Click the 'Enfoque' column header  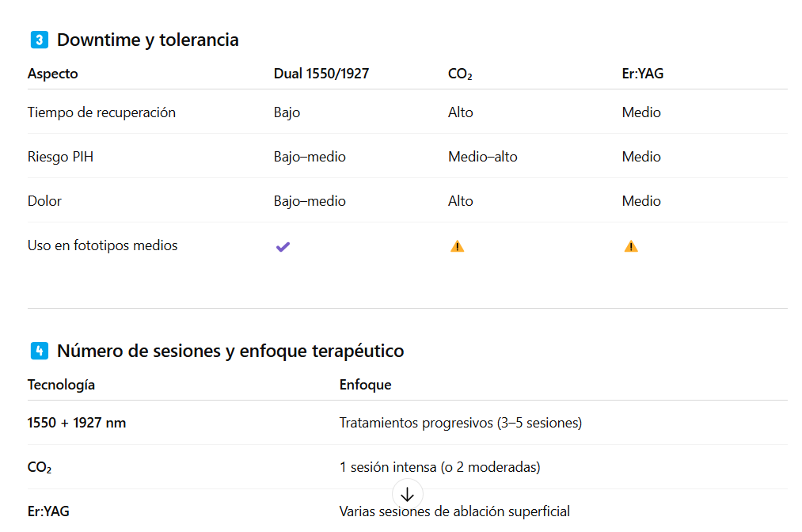pos(365,385)
